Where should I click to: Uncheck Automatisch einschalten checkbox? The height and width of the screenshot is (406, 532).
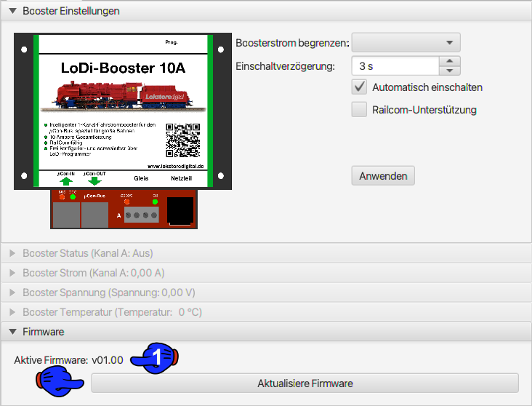click(359, 87)
